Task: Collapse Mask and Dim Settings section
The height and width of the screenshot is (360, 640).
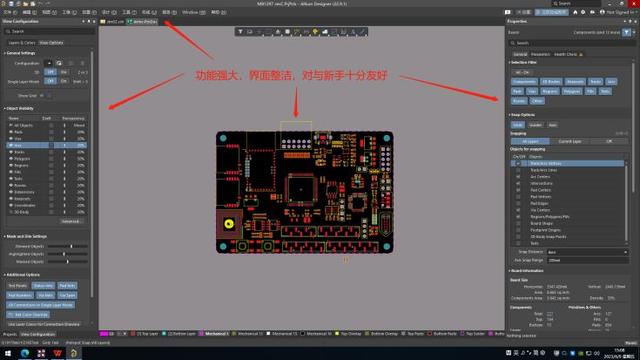Action: [x=5, y=236]
